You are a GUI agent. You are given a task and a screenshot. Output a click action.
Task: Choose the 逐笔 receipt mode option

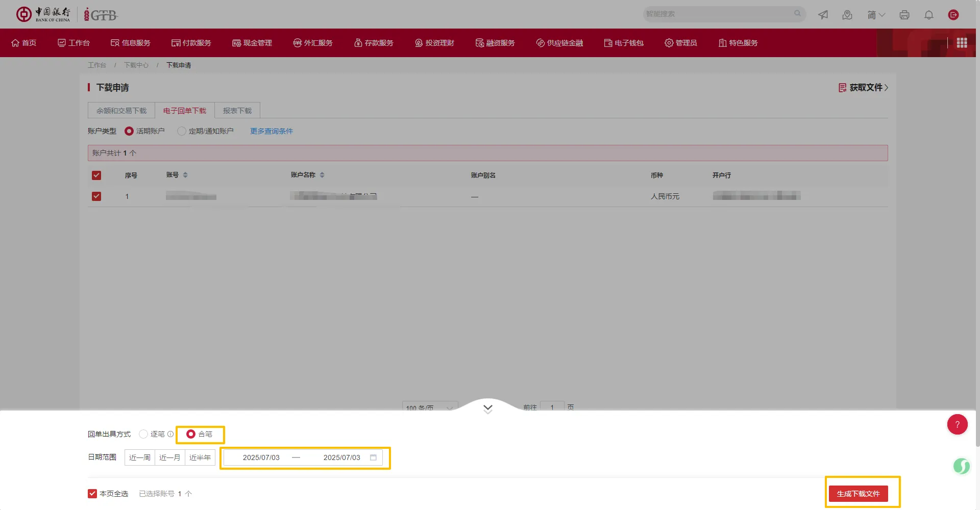coord(143,434)
